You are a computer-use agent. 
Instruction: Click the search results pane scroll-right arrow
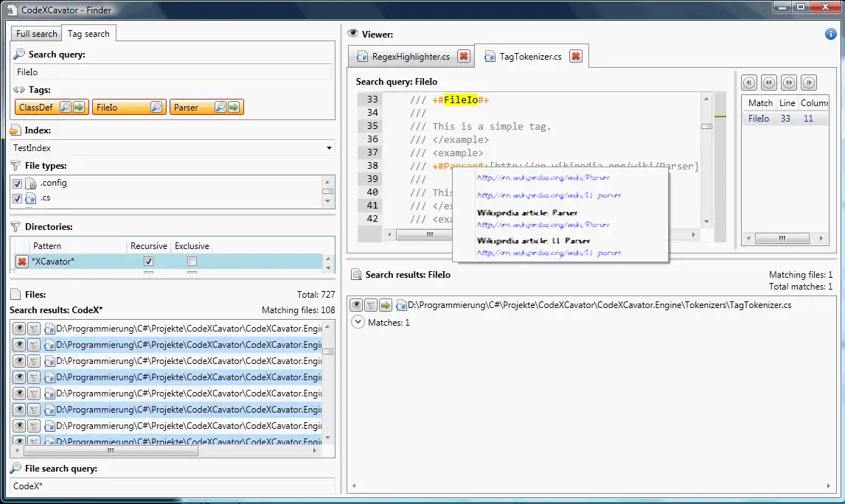click(828, 486)
